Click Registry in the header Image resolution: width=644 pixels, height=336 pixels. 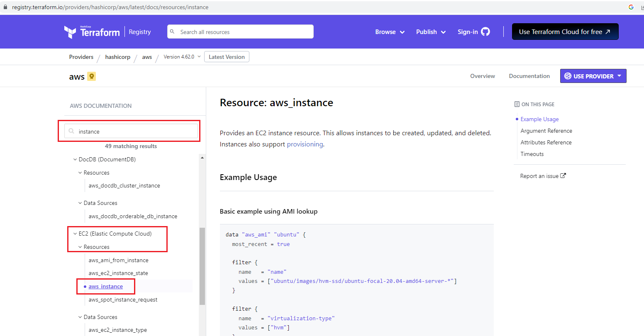(140, 32)
